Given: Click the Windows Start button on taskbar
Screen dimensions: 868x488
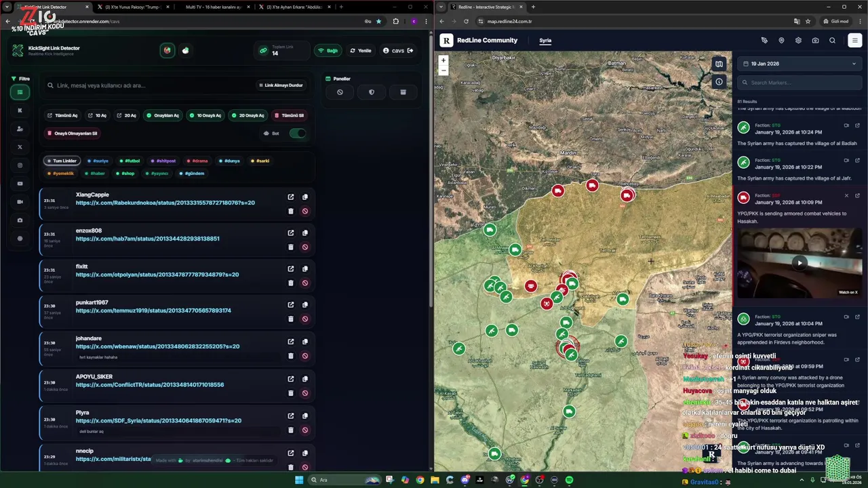Looking at the screenshot, I should point(299,480).
